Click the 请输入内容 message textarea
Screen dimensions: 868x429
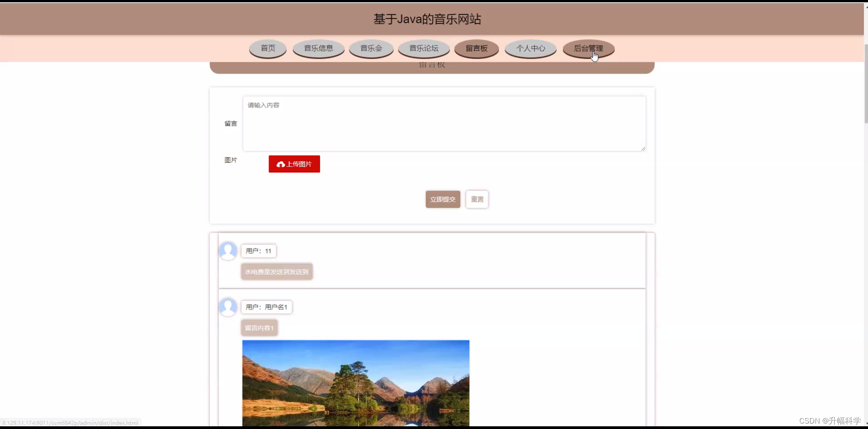pyautogui.click(x=444, y=123)
